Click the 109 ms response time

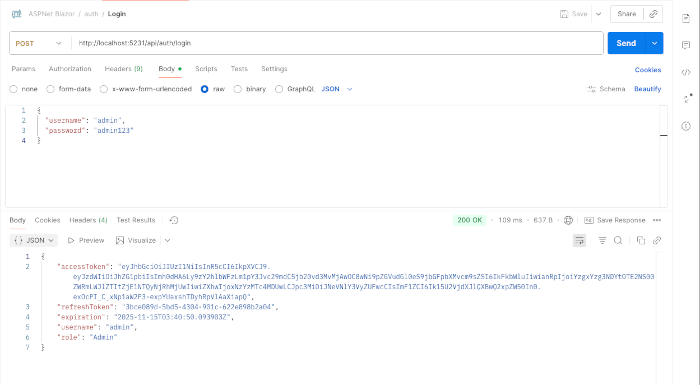coord(510,220)
